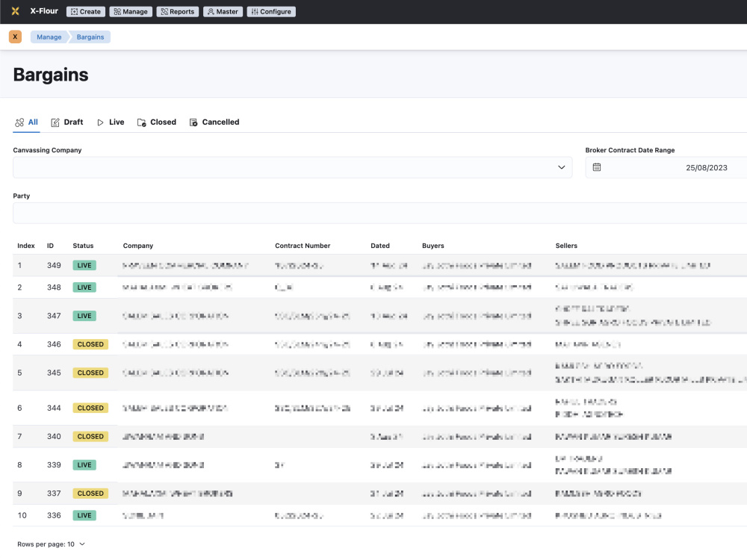Click the LIVE badge for ID 336
This screenshot has height=560, width=747.
84,515
